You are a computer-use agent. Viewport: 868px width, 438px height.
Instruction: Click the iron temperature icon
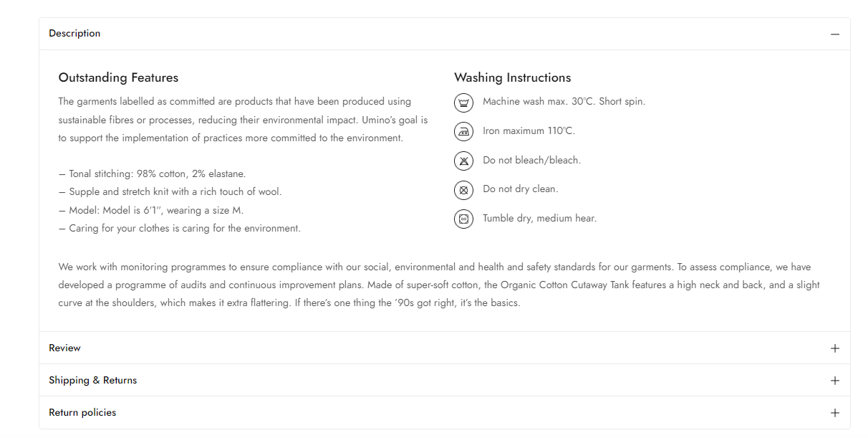pos(463,132)
